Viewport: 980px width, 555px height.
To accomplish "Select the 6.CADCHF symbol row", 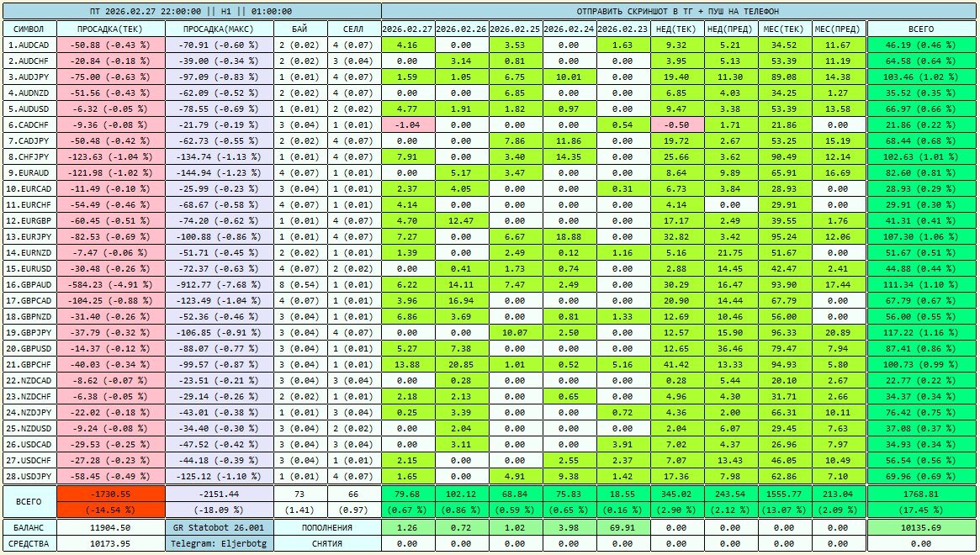I will coord(29,125).
